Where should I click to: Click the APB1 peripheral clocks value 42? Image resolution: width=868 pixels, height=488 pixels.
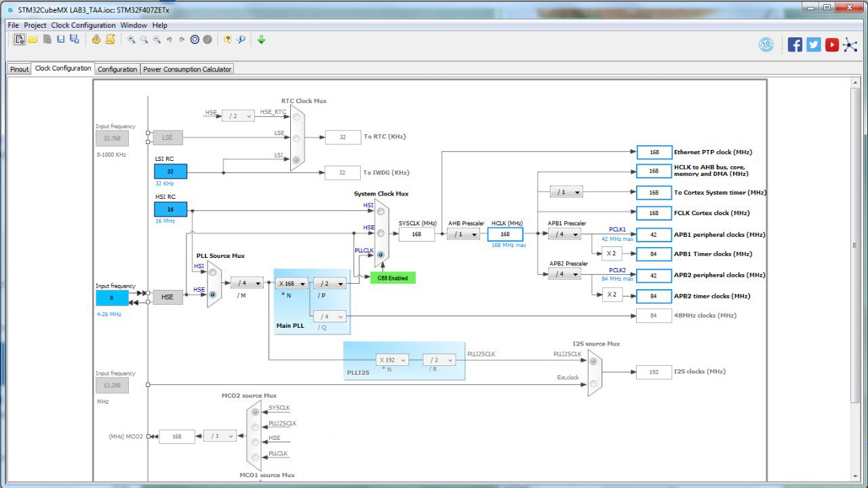(654, 234)
